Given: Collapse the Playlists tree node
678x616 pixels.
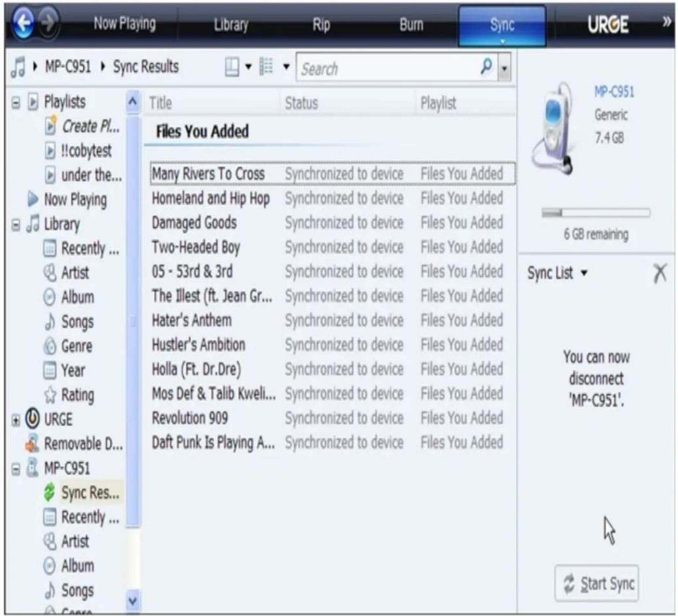Looking at the screenshot, I should (16, 103).
